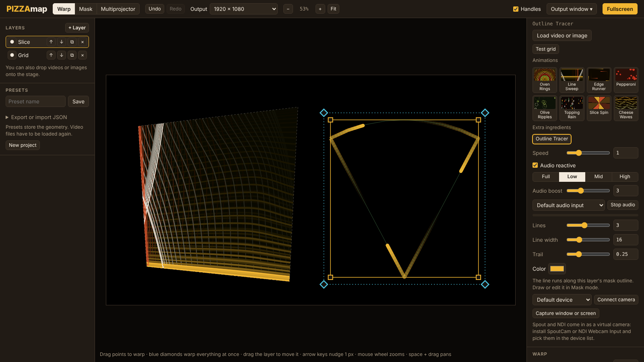Toggle Grid layer visibility dot
Image resolution: width=644 pixels, height=362 pixels.
tap(12, 55)
